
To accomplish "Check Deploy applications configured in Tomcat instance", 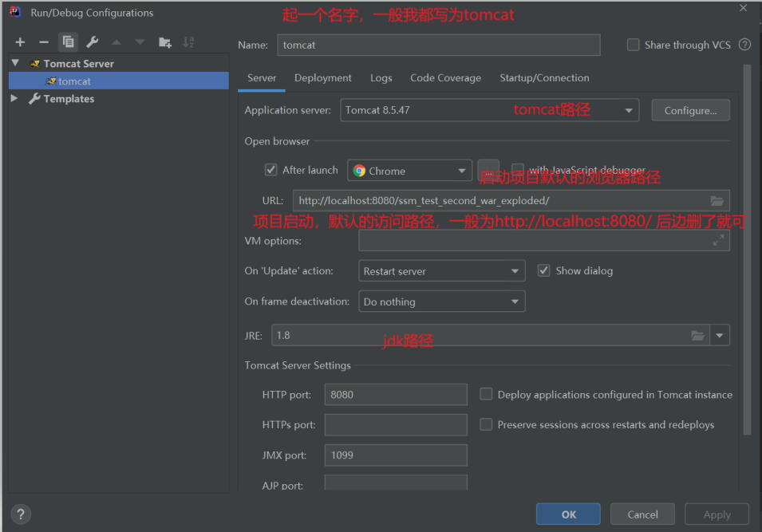I will pyautogui.click(x=486, y=394).
